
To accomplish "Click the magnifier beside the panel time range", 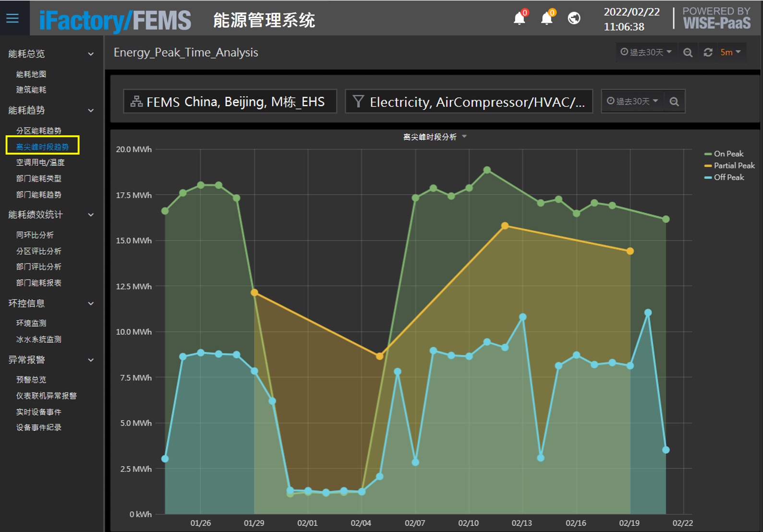I will click(x=674, y=102).
